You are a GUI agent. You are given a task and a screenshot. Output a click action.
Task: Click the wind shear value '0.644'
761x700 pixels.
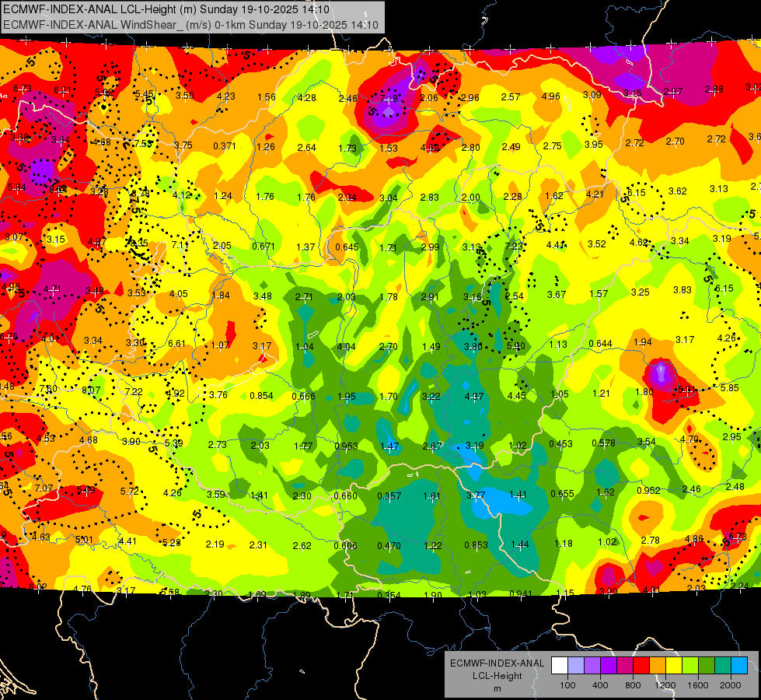(x=600, y=344)
